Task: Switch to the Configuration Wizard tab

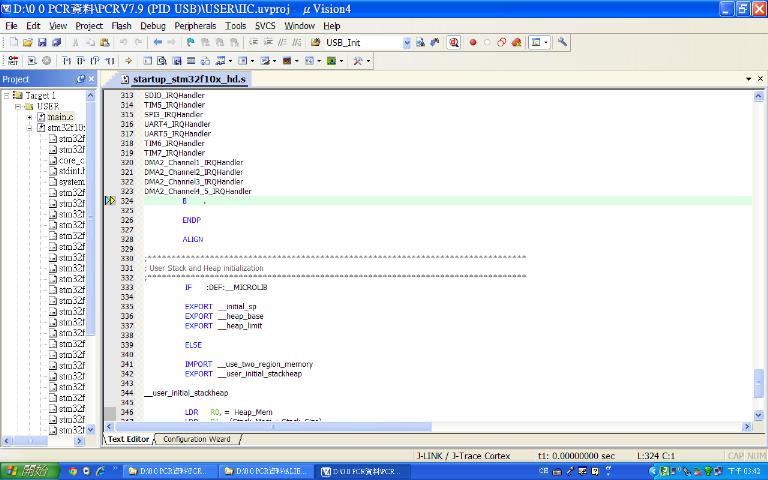Action: [197, 439]
